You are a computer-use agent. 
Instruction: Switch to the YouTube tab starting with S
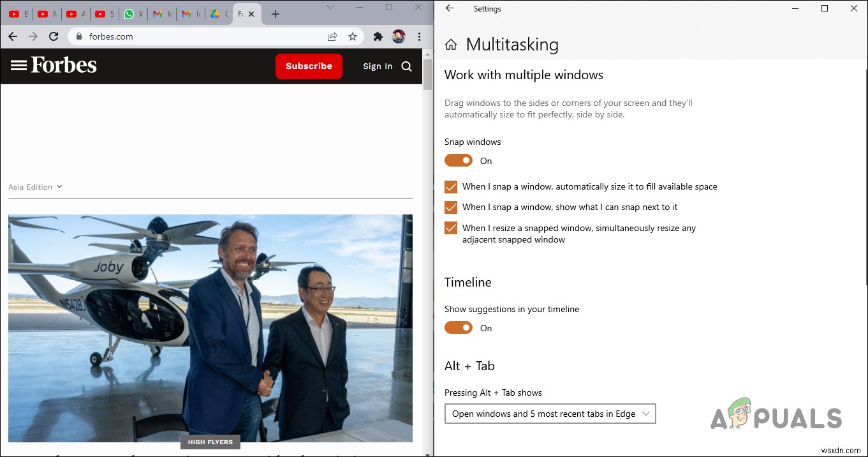104,14
